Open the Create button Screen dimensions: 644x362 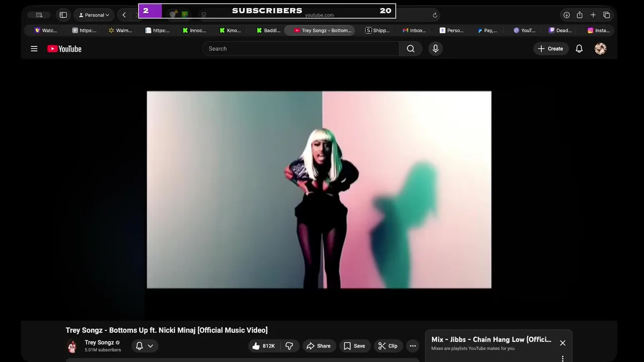[x=550, y=49]
